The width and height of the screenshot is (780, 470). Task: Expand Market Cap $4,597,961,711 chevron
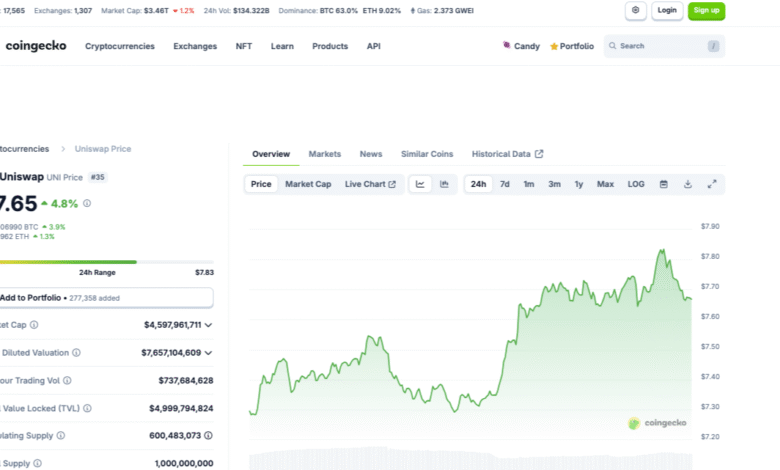click(x=208, y=325)
